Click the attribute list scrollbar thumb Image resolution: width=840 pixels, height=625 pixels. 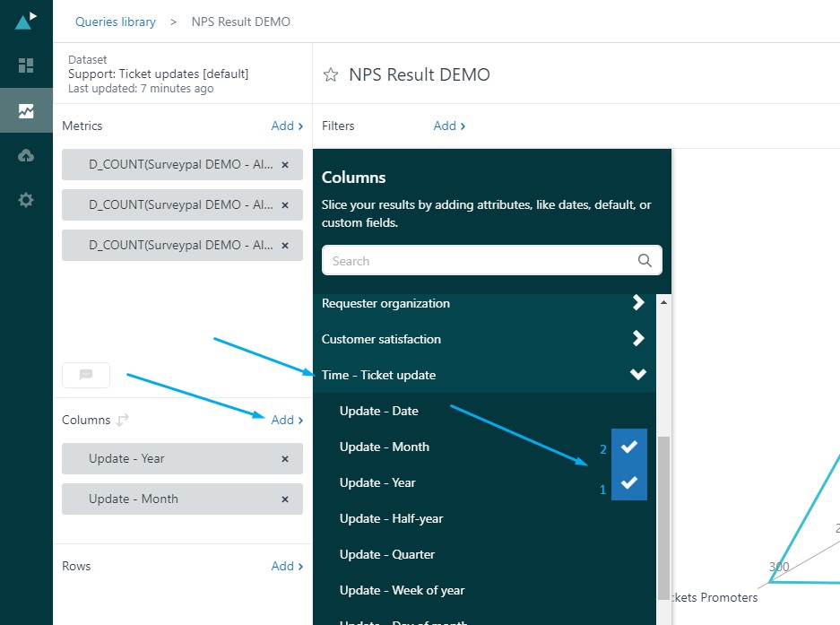tap(663, 517)
